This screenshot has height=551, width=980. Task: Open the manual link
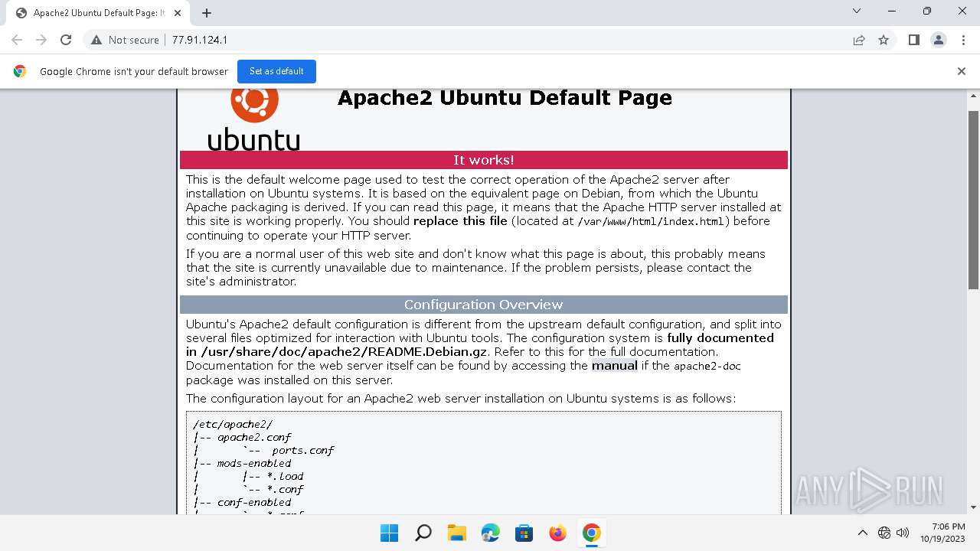615,366
